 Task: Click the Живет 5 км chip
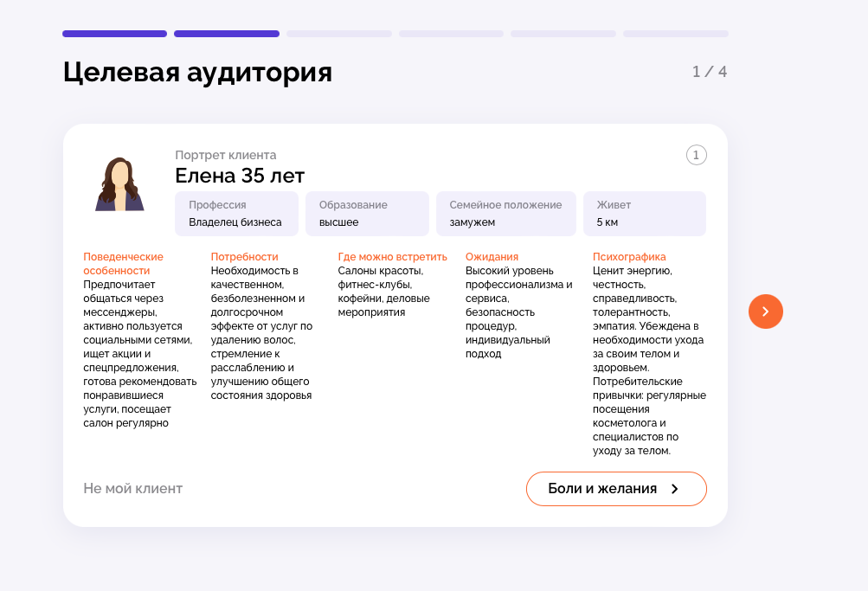coord(645,214)
